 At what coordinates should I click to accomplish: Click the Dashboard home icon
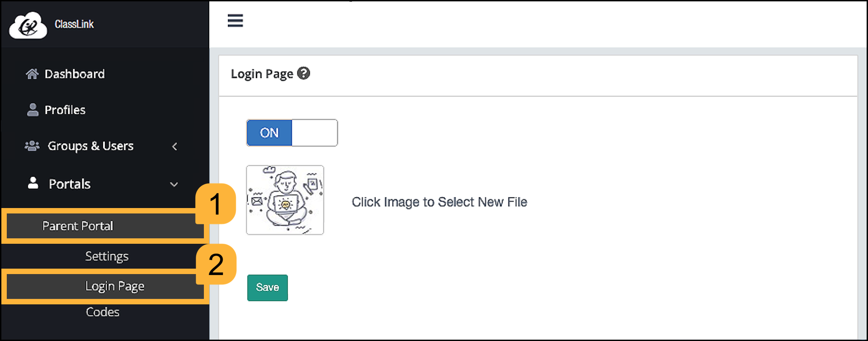point(32,74)
